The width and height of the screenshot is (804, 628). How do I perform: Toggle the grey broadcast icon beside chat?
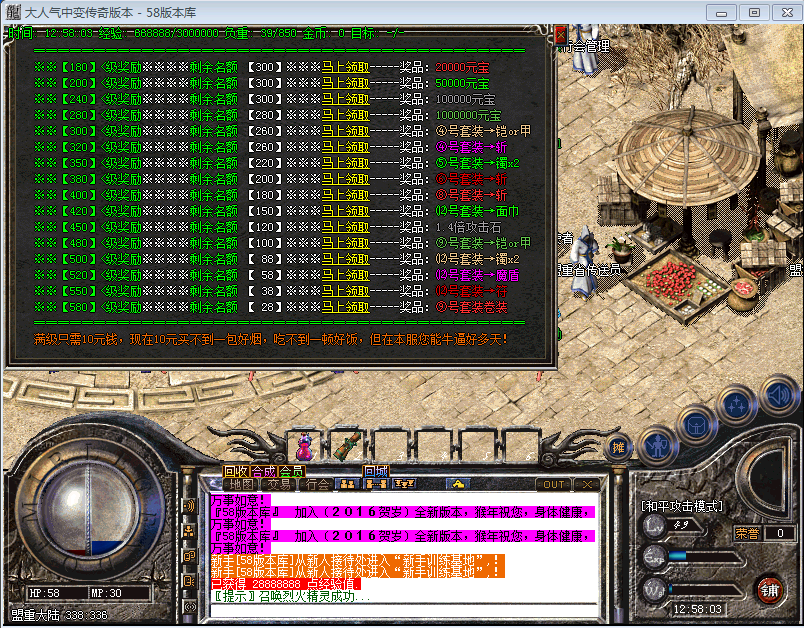(189, 607)
